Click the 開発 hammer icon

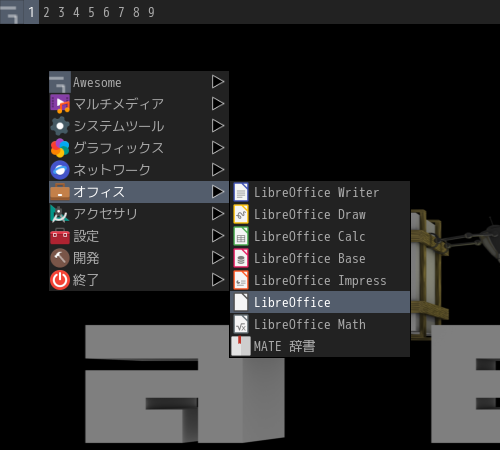pyautogui.click(x=60, y=258)
